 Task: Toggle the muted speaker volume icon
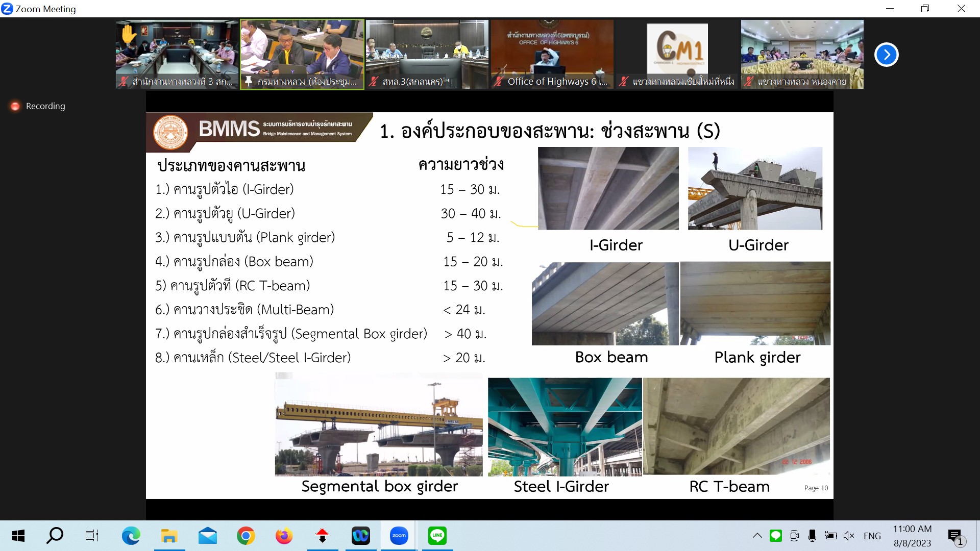(849, 536)
